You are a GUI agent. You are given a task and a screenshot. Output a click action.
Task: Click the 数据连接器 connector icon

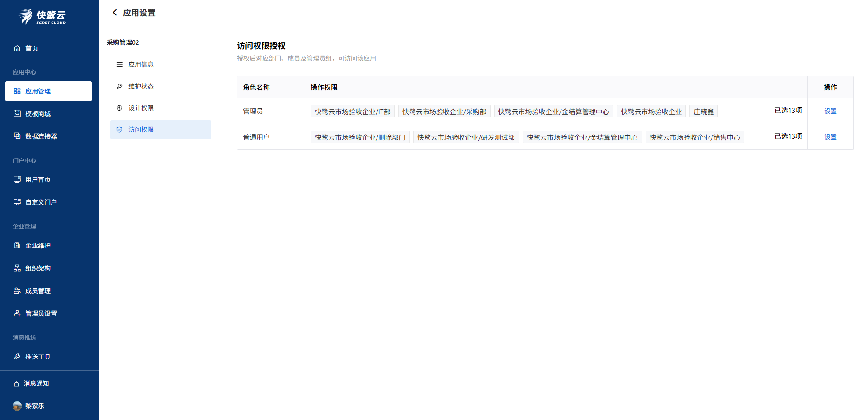click(17, 136)
